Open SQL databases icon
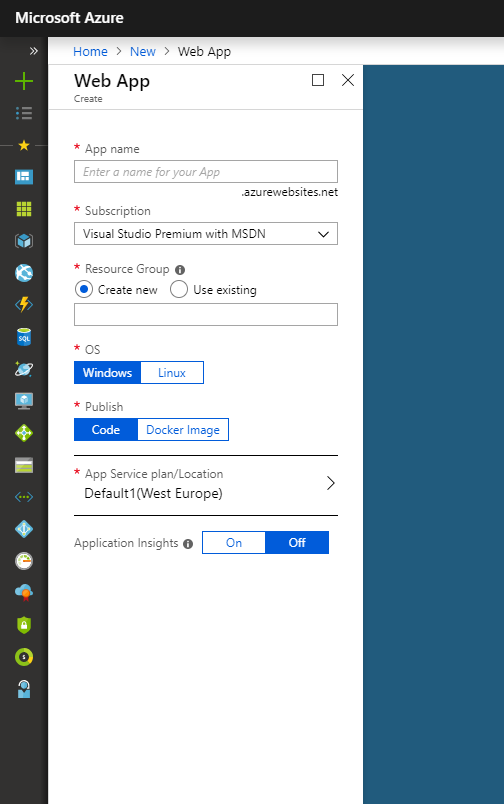This screenshot has width=504, height=804. [24, 337]
